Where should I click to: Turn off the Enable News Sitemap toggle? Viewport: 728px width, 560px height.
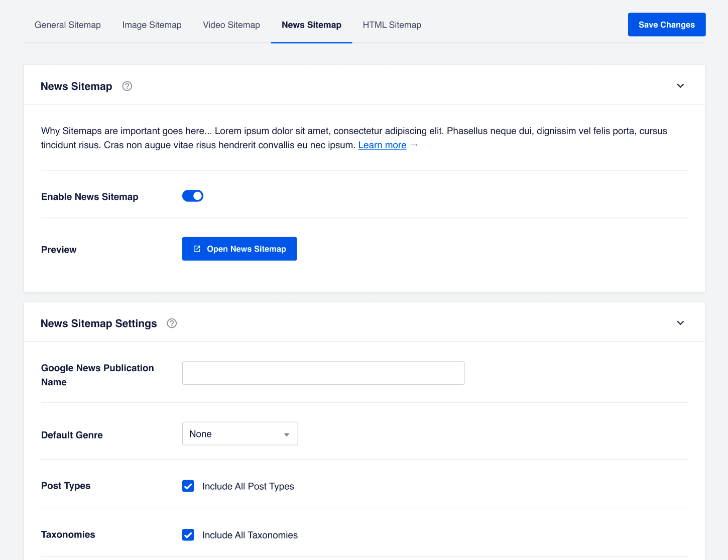click(193, 196)
